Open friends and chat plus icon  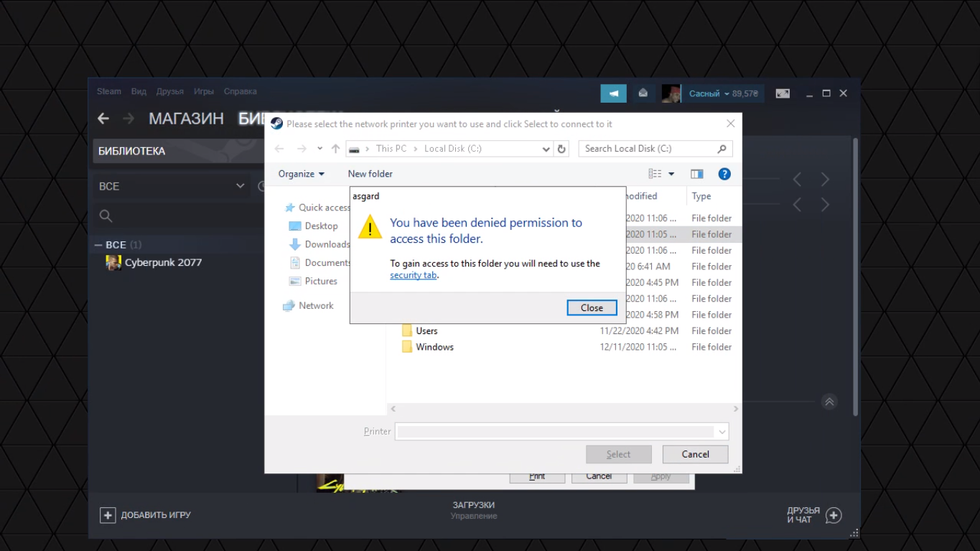tap(833, 515)
